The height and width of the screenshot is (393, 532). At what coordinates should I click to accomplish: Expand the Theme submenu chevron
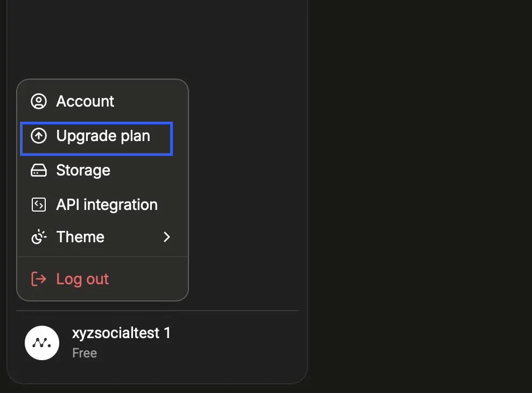coord(167,237)
